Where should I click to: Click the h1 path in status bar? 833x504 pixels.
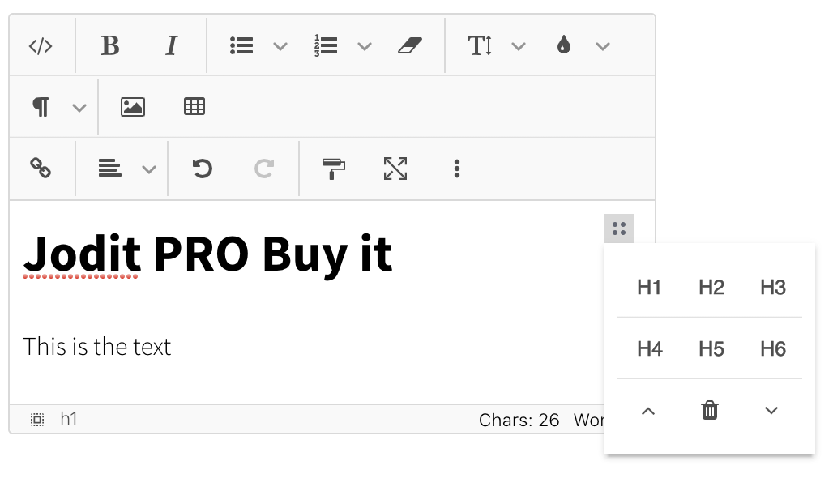(69, 419)
